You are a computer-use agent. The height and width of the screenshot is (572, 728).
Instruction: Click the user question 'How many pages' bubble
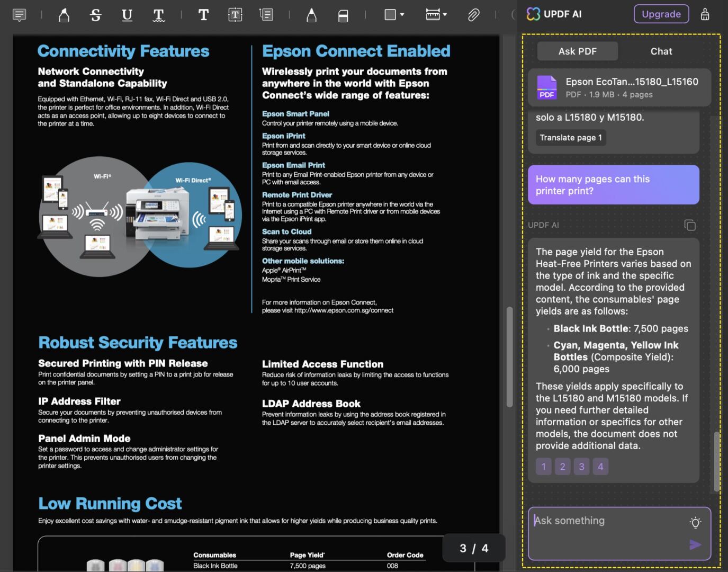tap(614, 185)
